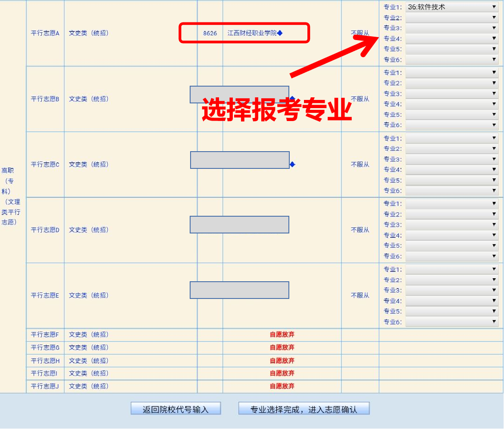Click the blue diamond in 平行志愿C row
Screen dimensions: 504x429
click(x=292, y=164)
